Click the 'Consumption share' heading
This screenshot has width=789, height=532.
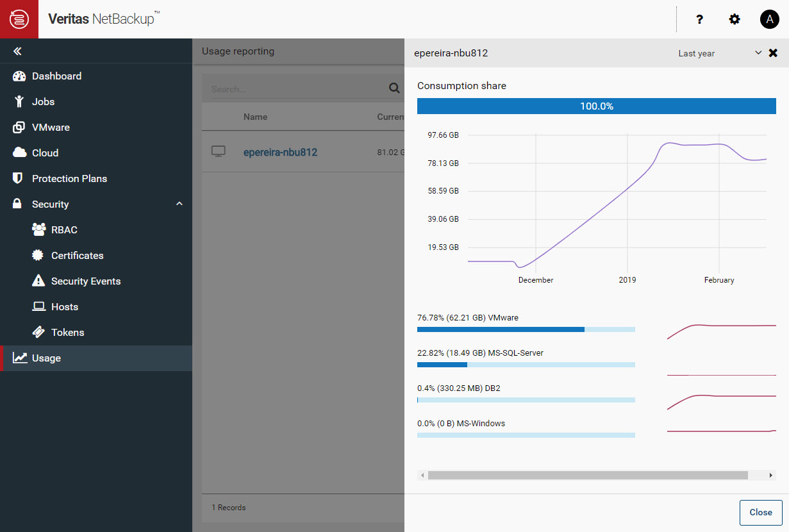click(x=461, y=86)
